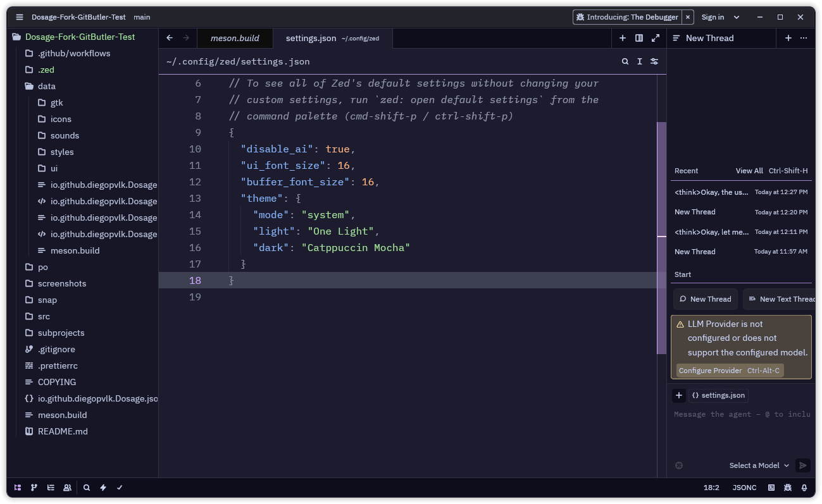Open the Git panel from status bar
The height and width of the screenshot is (504, 822).
[x=34, y=488]
